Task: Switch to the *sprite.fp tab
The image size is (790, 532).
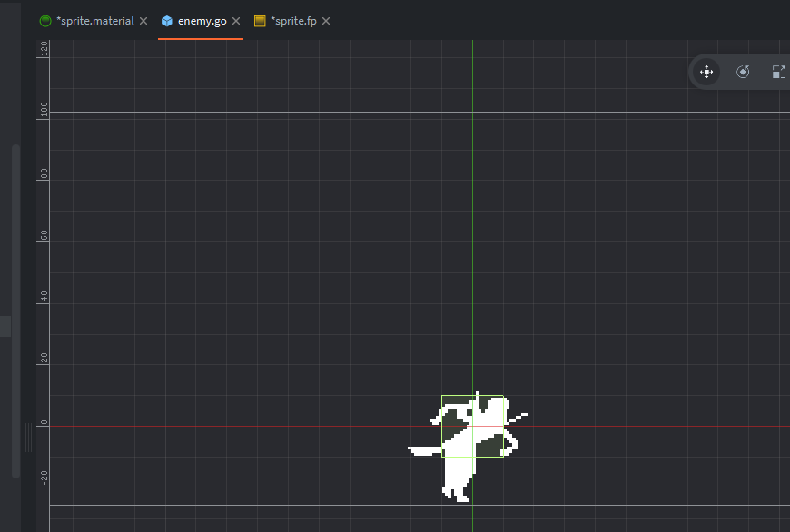Action: click(292, 21)
